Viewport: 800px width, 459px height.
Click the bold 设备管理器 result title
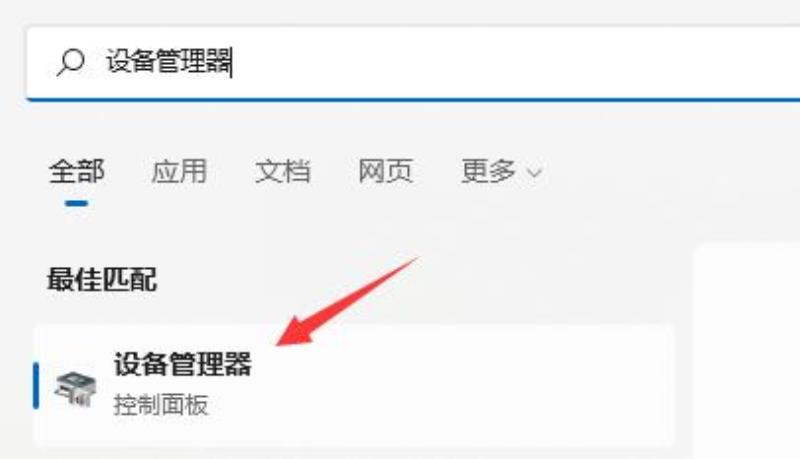(183, 364)
